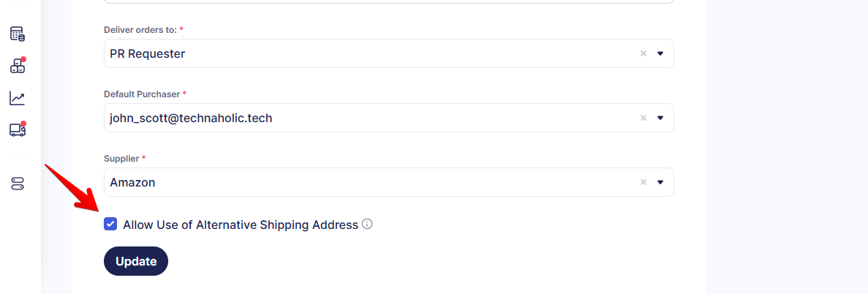The width and height of the screenshot is (868, 294).
Task: Click the Default Purchaser field label
Action: (x=142, y=94)
